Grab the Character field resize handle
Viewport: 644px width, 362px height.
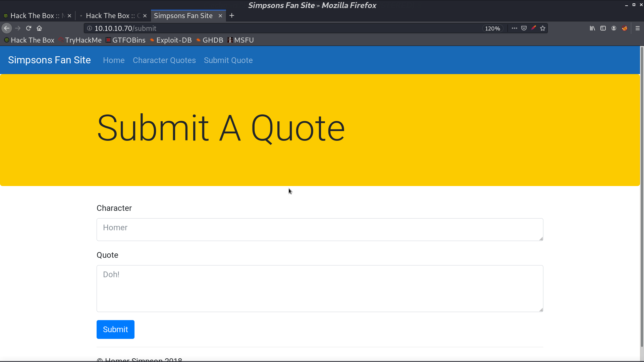(x=541, y=239)
